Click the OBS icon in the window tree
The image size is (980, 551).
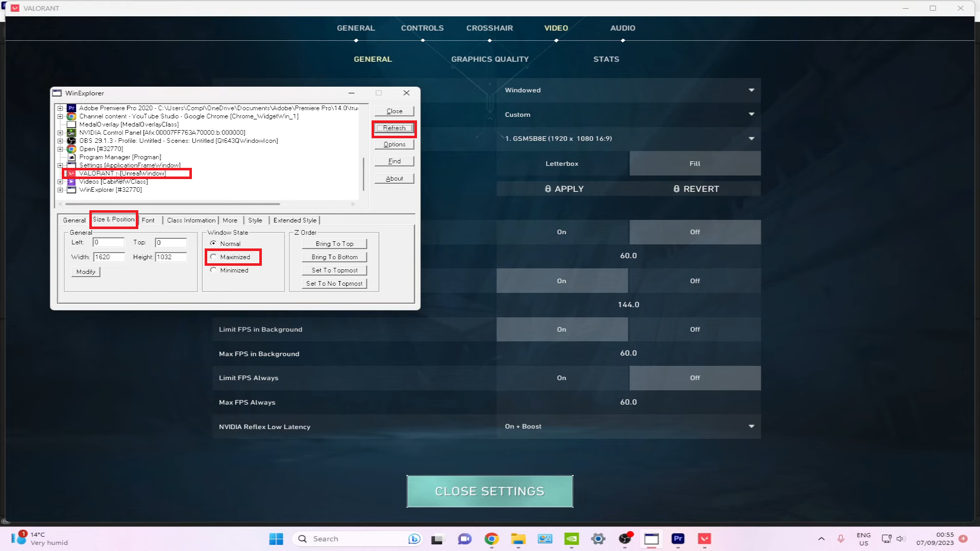[71, 141]
